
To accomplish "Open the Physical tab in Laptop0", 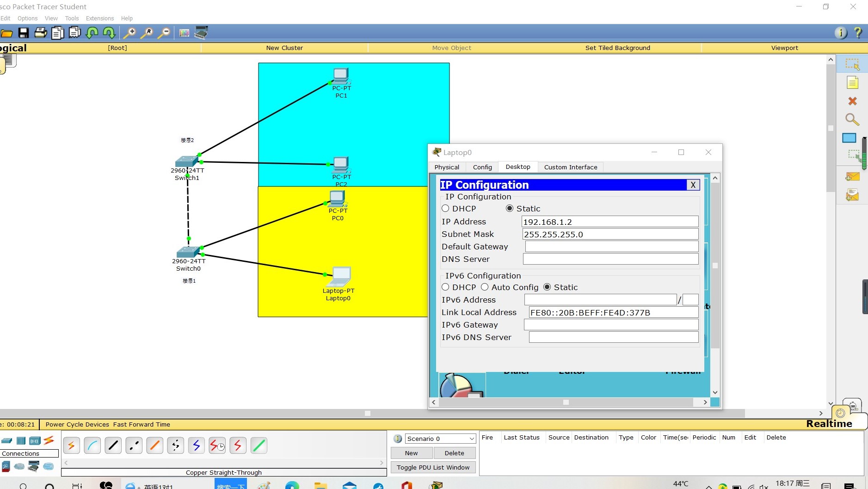I will click(447, 167).
